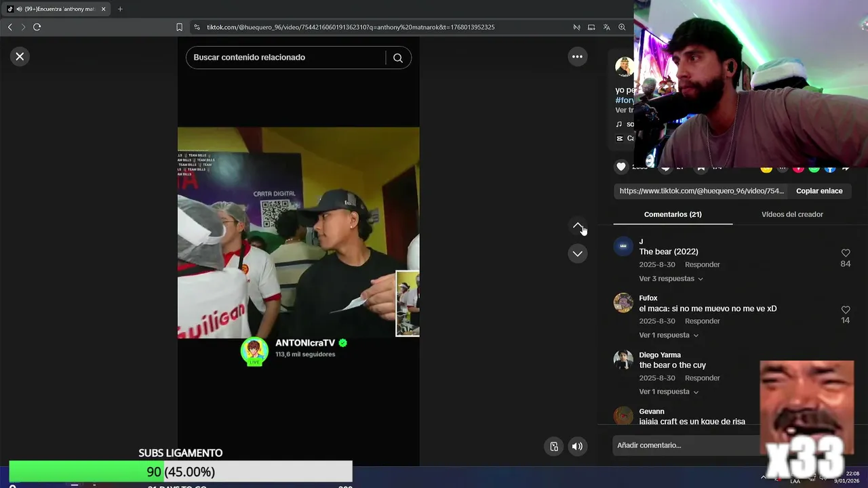Reload the page with the refresh icon
The image size is (868, 488).
click(37, 27)
